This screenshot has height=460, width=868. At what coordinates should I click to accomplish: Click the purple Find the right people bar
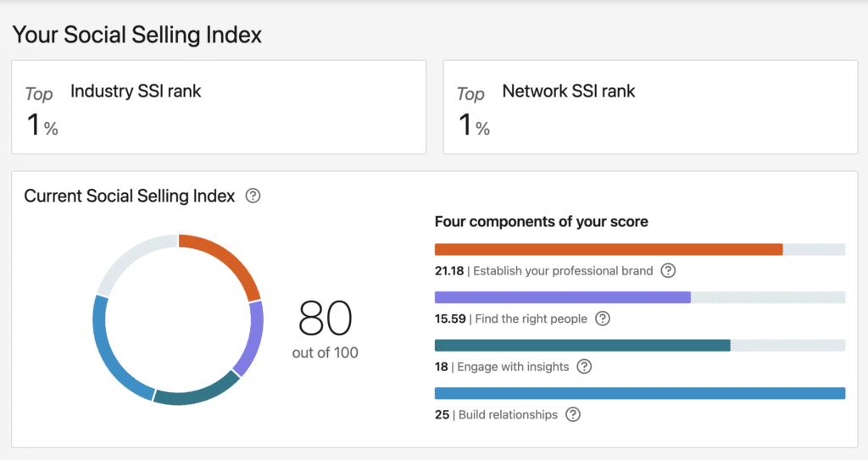click(x=562, y=297)
